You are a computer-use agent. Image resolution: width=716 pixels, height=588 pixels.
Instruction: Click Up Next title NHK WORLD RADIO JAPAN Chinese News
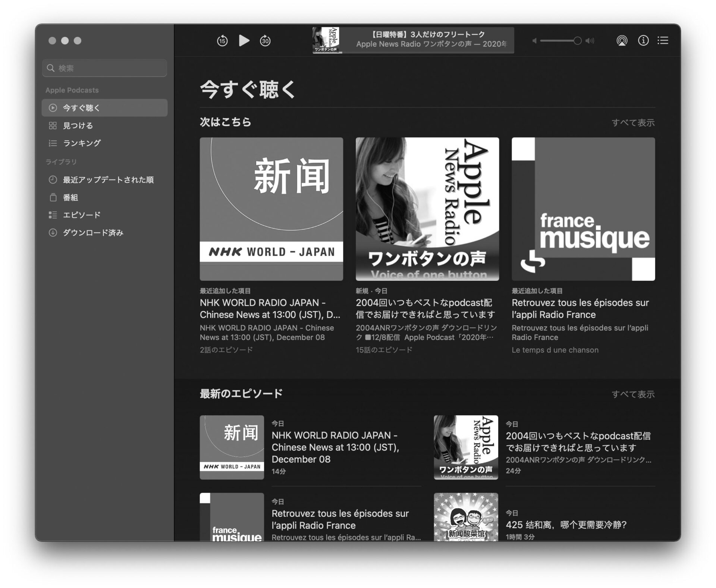pos(270,308)
